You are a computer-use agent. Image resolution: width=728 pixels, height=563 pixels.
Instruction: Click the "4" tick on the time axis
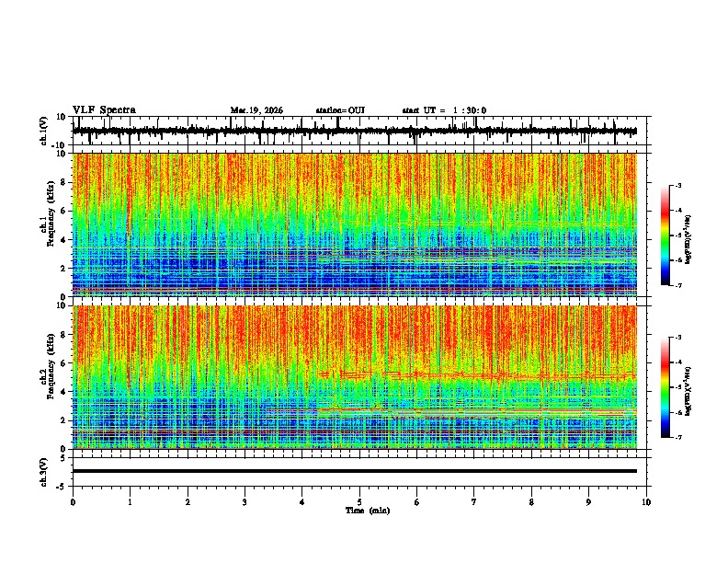(x=302, y=502)
